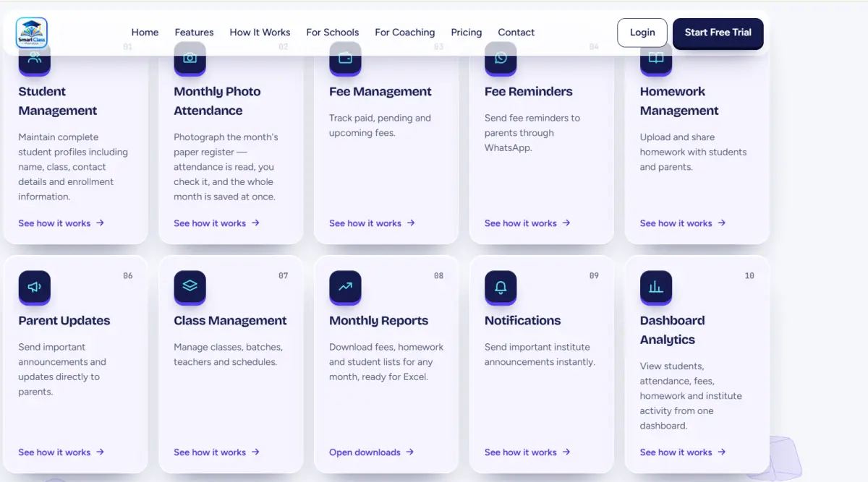See how Dashboard Analytics works
The image size is (868, 482).
point(683,452)
